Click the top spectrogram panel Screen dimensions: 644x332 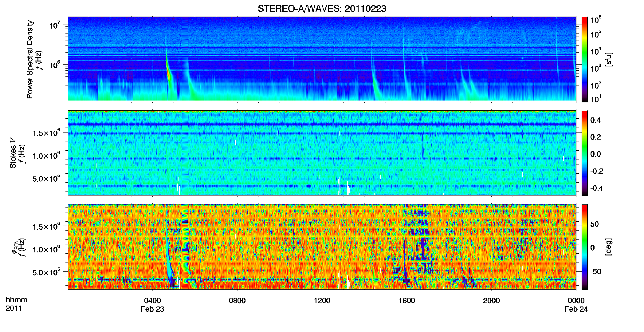(322, 59)
